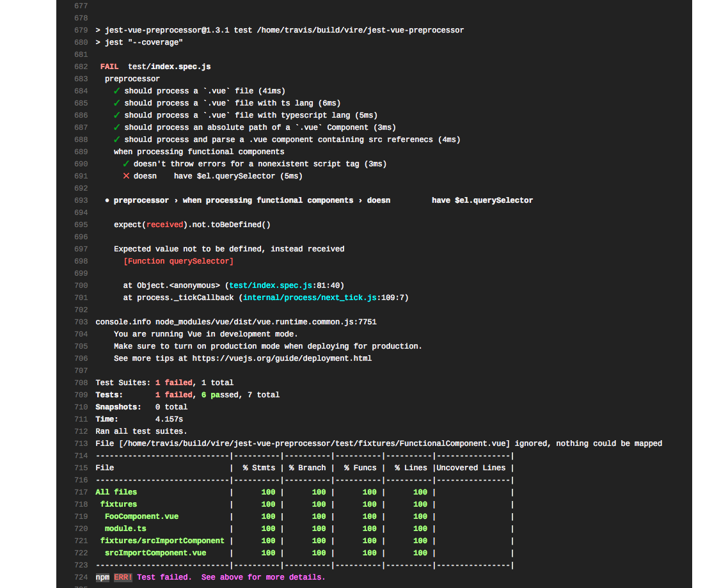This screenshot has height=588, width=728.
Task: Select 'test/index.spec.js' after FAIL
Action: (170, 67)
